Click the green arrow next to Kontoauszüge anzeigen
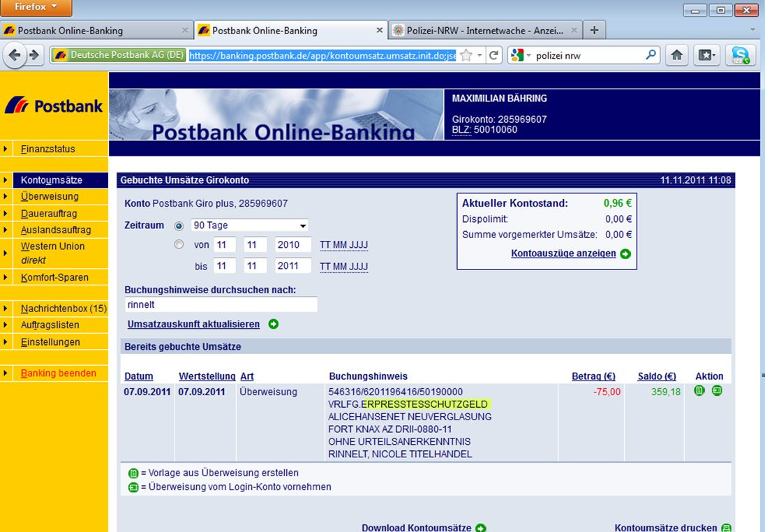 (625, 253)
